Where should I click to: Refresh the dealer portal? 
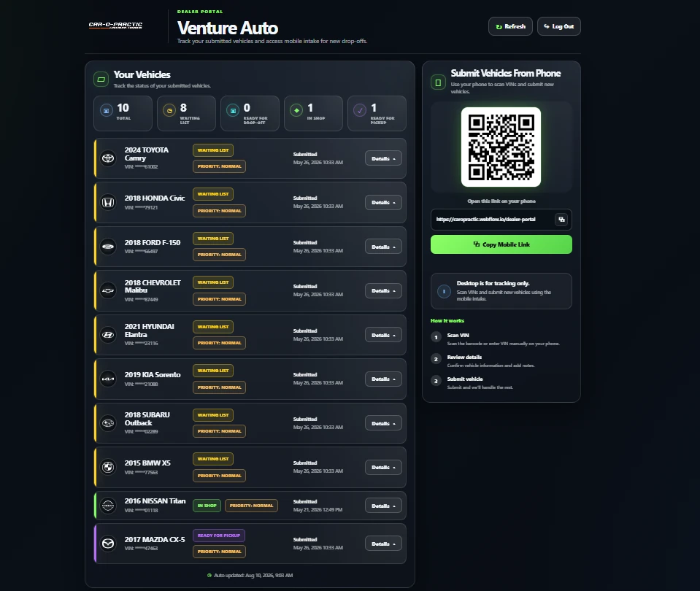(x=510, y=26)
